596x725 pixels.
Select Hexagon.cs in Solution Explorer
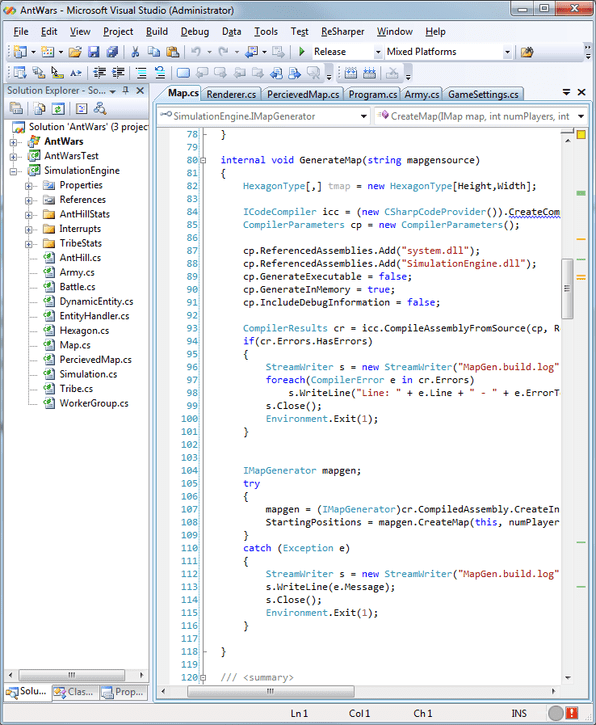coord(84,331)
